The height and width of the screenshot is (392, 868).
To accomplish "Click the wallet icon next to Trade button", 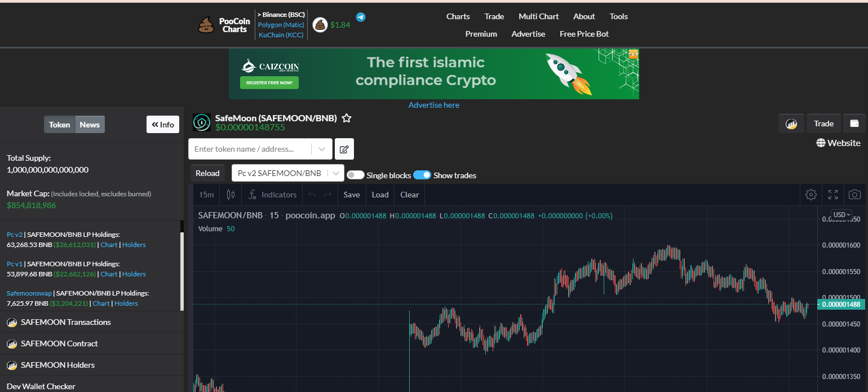I will coord(854,123).
